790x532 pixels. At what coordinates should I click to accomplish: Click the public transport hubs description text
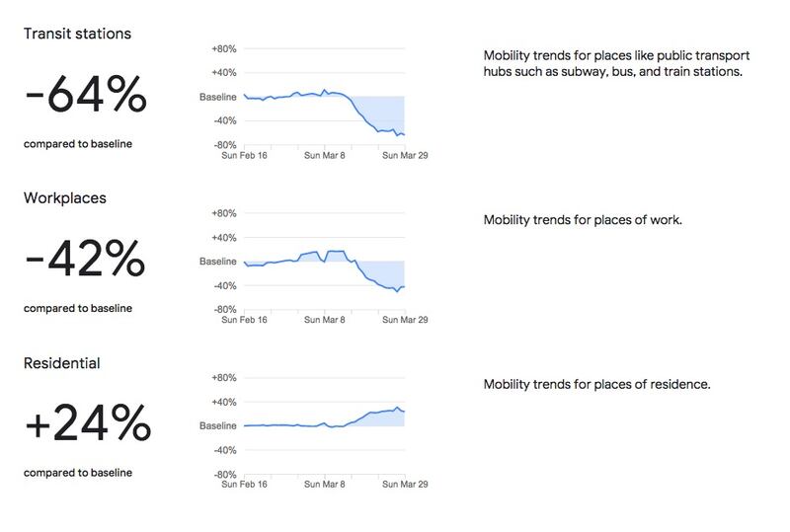616,63
